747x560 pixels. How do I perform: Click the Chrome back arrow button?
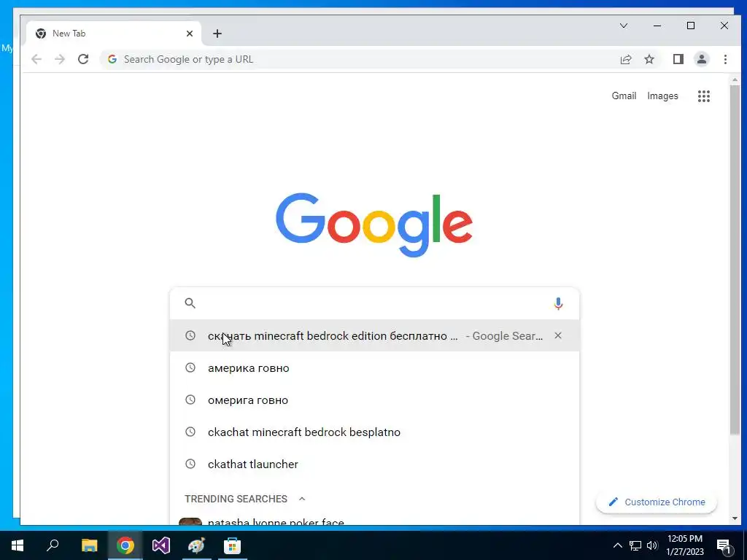36,60
